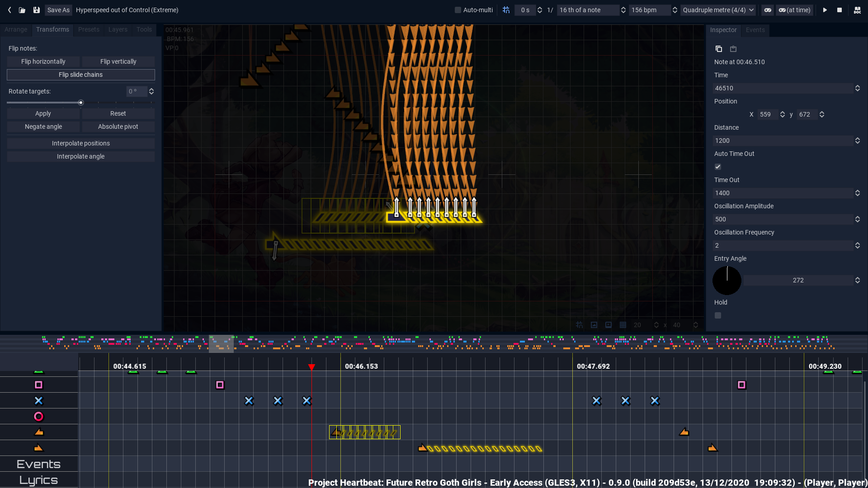Switch to the Layers tab
The height and width of the screenshot is (488, 868).
click(x=118, y=29)
